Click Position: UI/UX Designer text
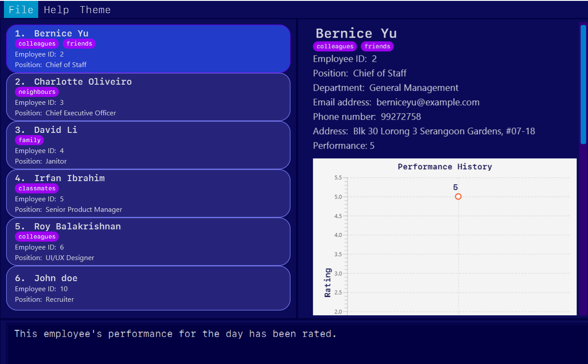The image size is (588, 364). click(54, 258)
